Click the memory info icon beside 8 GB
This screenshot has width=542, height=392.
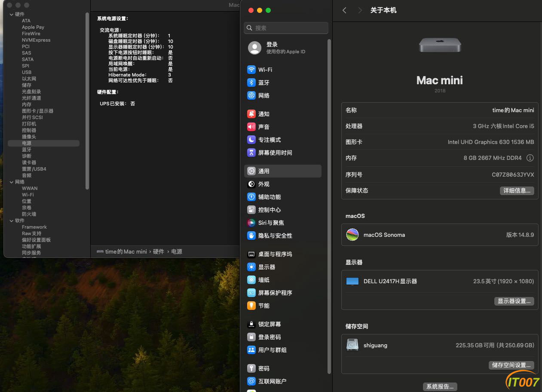point(530,158)
